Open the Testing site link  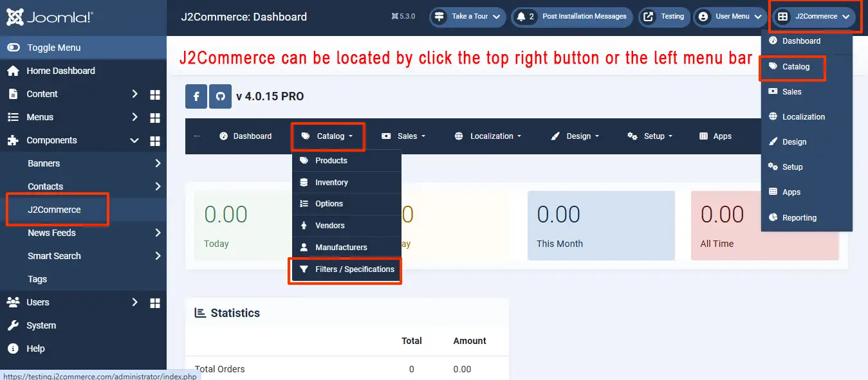pos(665,17)
